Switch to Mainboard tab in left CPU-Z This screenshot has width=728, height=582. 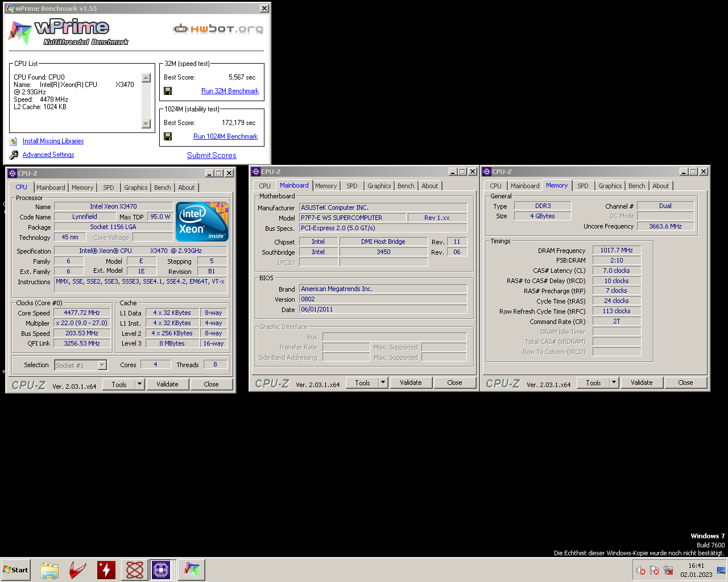(51, 188)
